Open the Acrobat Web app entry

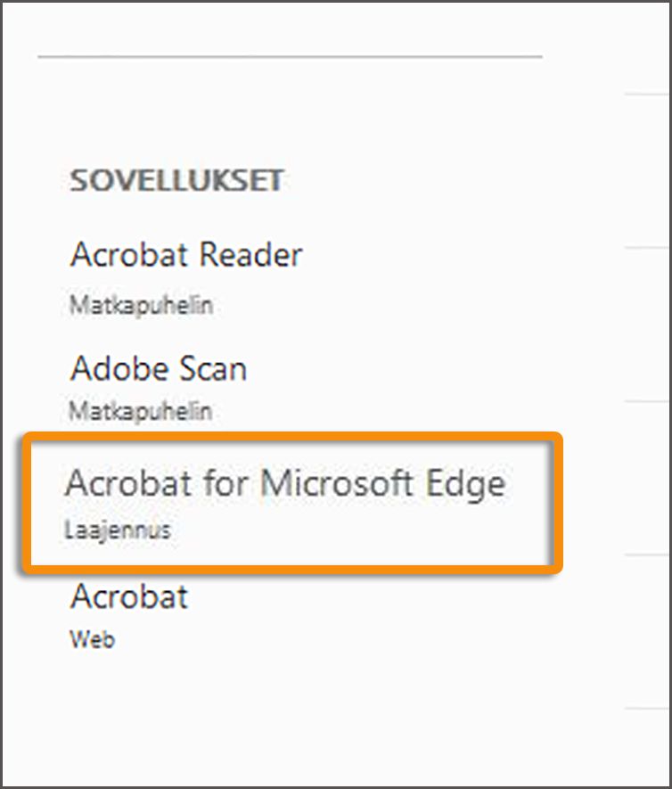pyautogui.click(x=129, y=596)
